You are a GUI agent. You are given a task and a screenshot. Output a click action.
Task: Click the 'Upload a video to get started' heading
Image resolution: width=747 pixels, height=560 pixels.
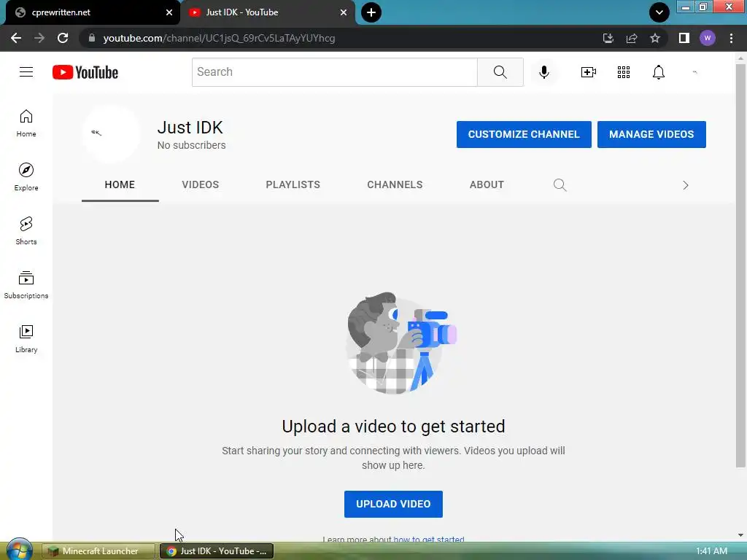tap(393, 426)
